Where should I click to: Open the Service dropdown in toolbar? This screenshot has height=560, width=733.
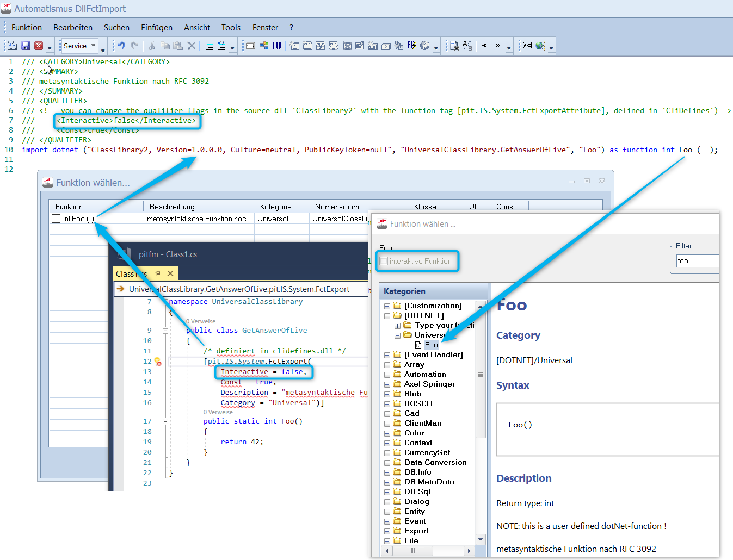[x=94, y=46]
